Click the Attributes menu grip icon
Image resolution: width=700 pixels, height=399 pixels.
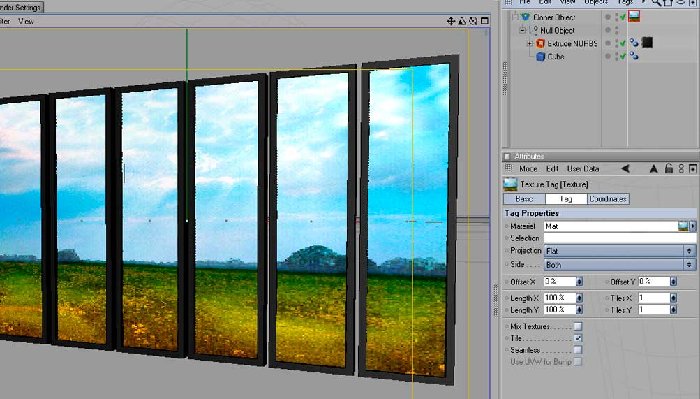508,168
